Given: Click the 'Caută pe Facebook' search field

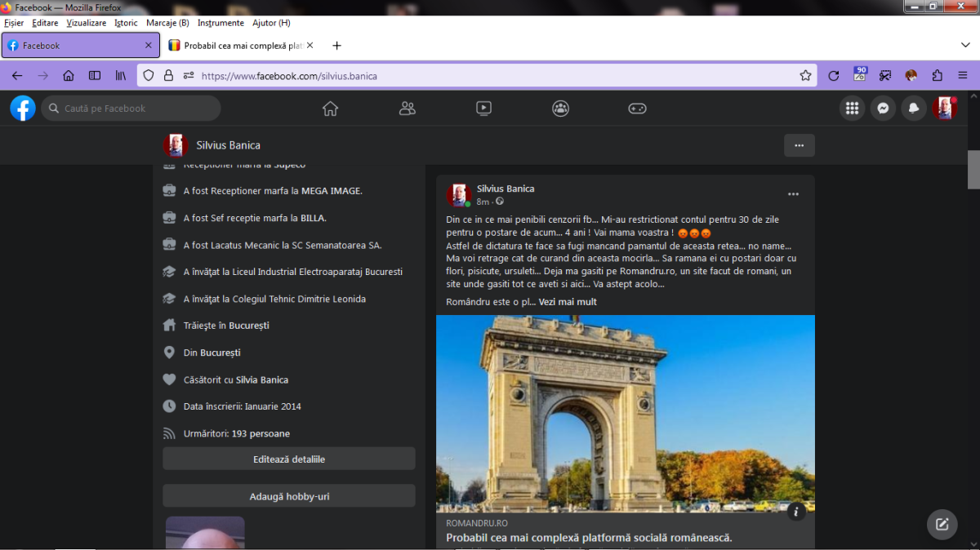Looking at the screenshot, I should click(131, 108).
